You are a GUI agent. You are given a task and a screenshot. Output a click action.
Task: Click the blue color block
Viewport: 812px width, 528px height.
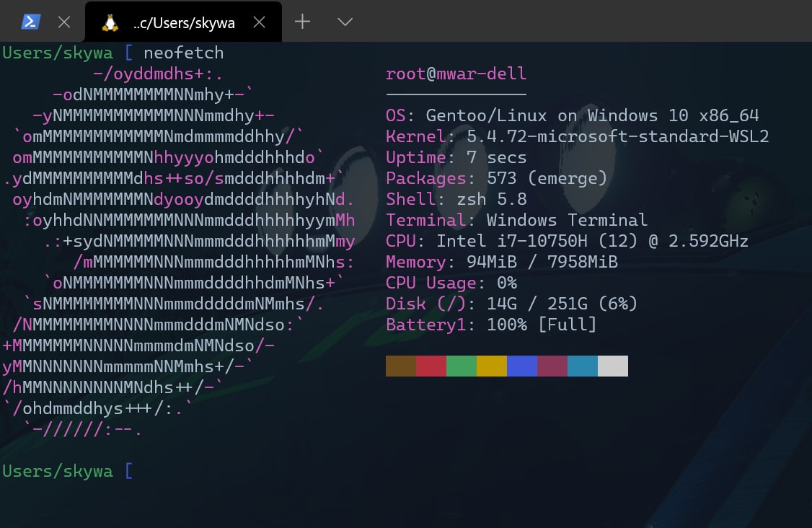[522, 366]
